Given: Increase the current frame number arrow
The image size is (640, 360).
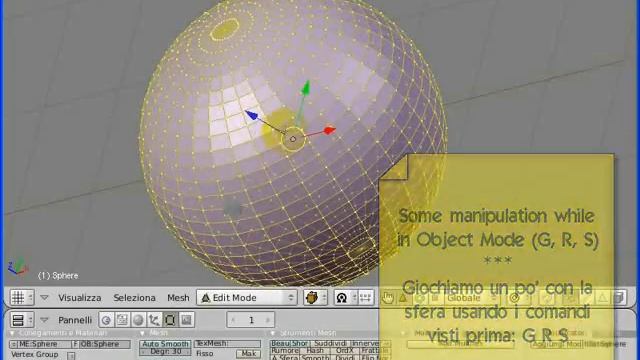Looking at the screenshot, I should click(x=268, y=320).
